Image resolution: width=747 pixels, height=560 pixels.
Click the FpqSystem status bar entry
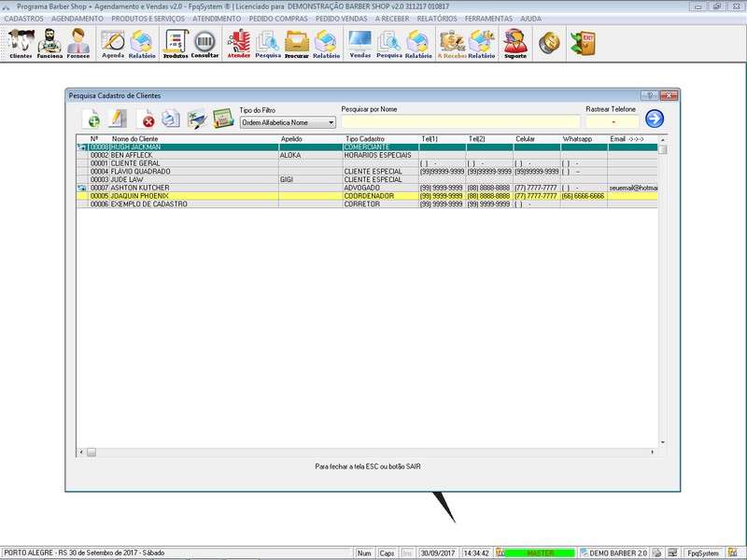click(703, 553)
